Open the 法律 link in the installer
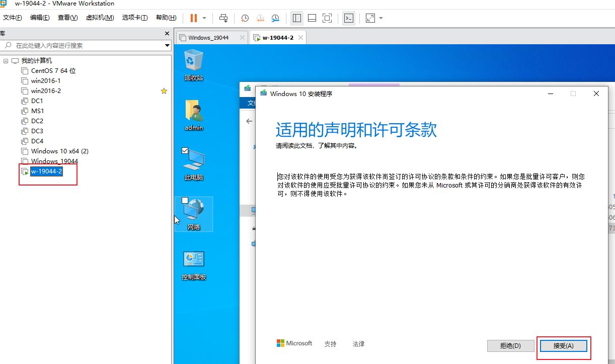The height and width of the screenshot is (364, 615). 358,344
